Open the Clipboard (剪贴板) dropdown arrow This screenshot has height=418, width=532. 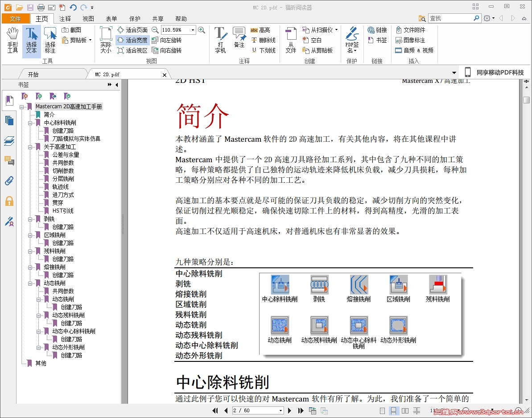coord(90,40)
